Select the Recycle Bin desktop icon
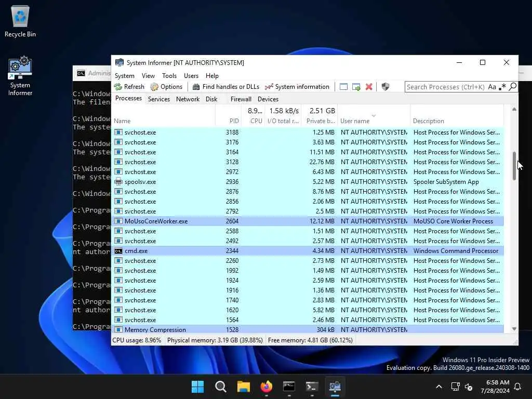 pyautogui.click(x=20, y=21)
